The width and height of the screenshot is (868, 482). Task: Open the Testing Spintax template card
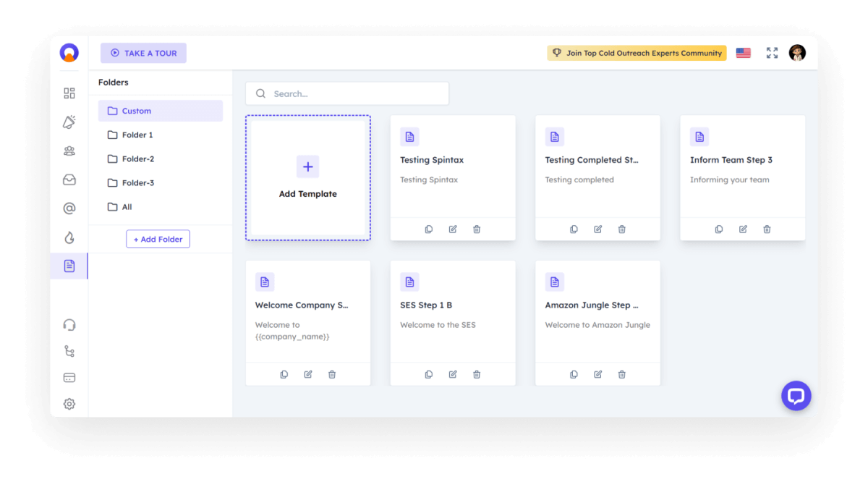453,178
